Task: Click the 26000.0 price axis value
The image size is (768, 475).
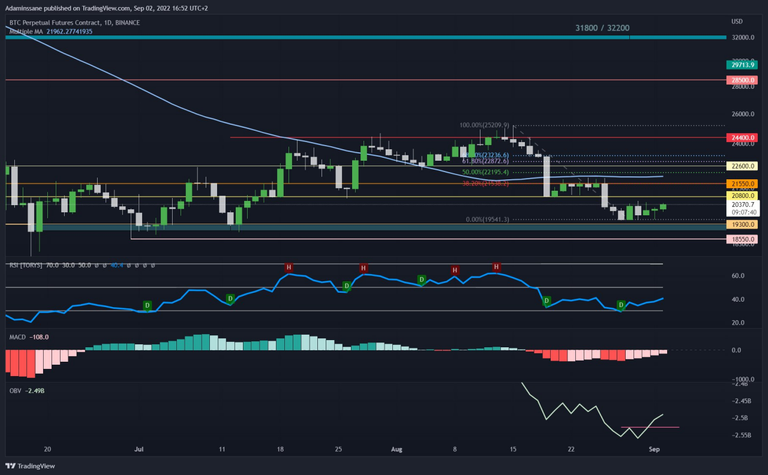Action: coord(743,114)
